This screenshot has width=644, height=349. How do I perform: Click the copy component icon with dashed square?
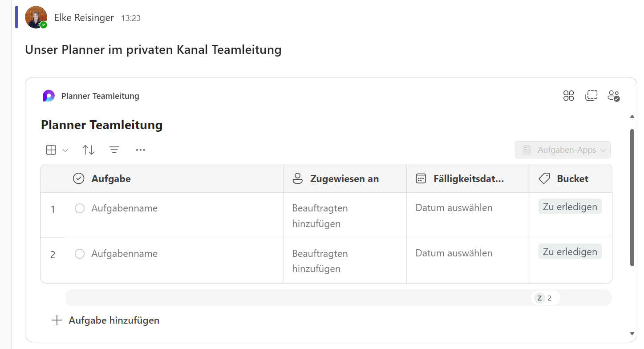[591, 96]
